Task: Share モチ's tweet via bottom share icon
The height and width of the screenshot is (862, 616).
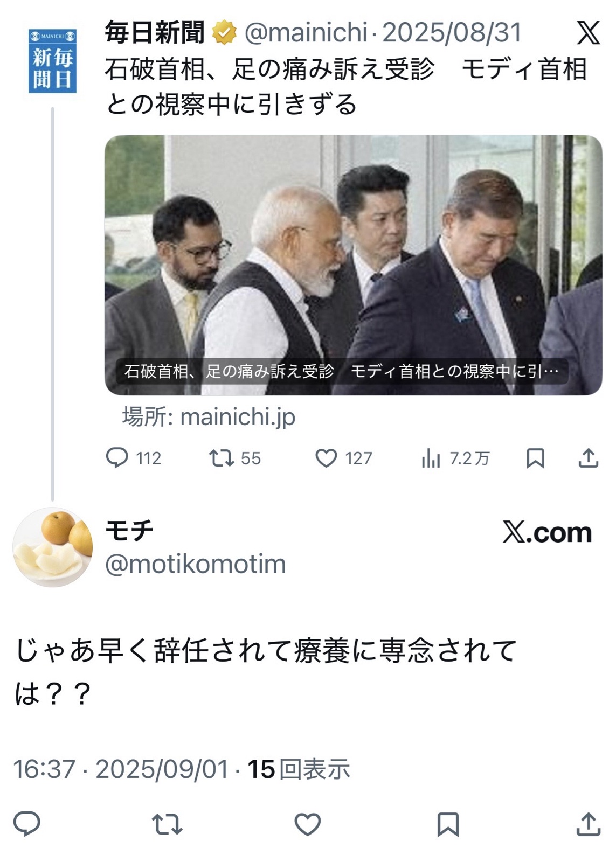Action: click(589, 824)
